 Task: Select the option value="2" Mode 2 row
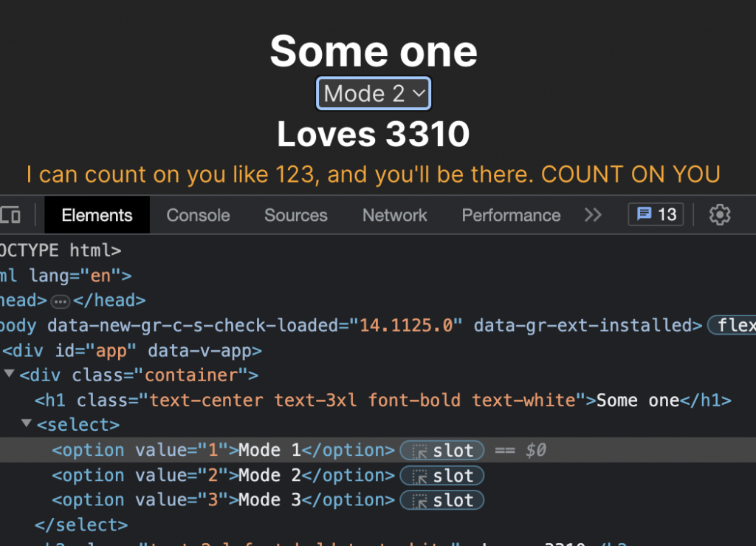pos(378,475)
